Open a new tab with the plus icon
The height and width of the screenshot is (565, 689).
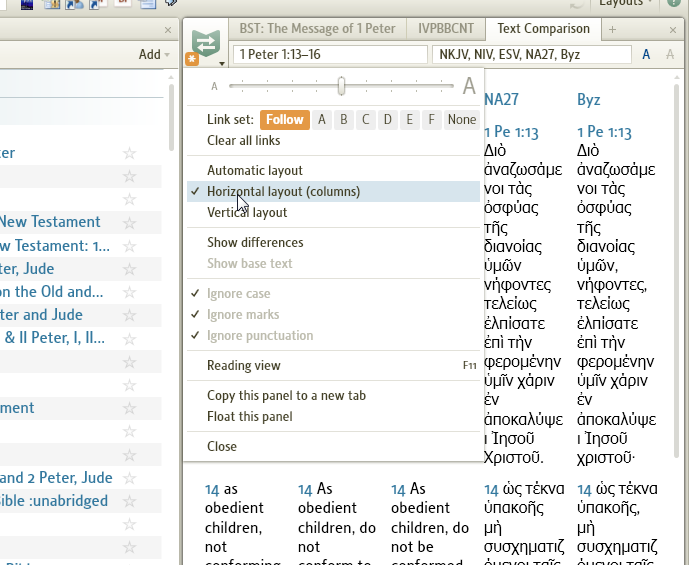coord(613,29)
